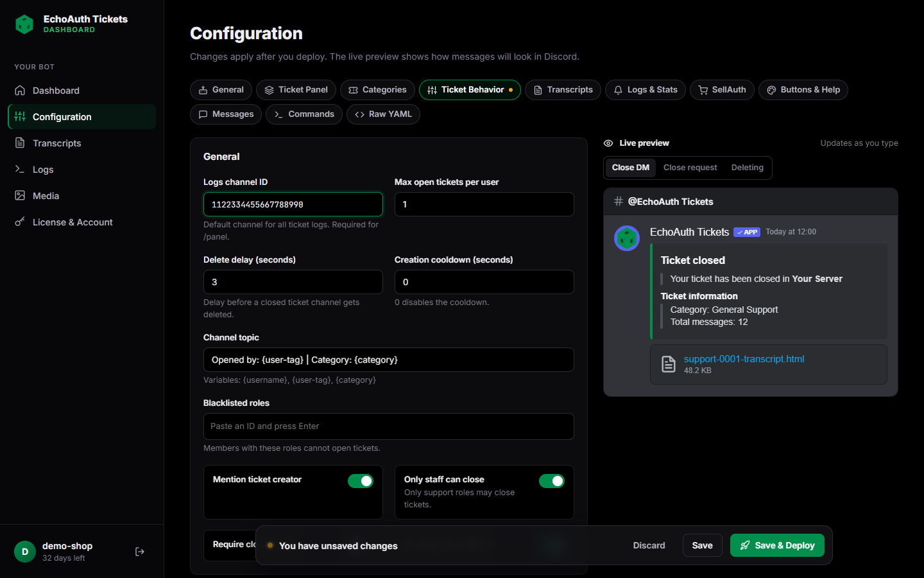Click the APP badge next to bot name
924x578 pixels.
[x=747, y=232]
